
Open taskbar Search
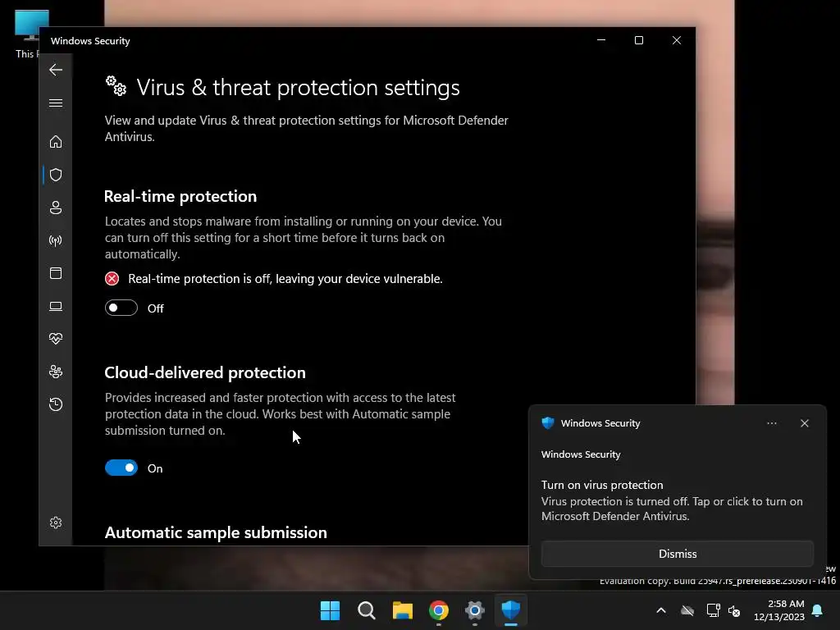(x=367, y=610)
